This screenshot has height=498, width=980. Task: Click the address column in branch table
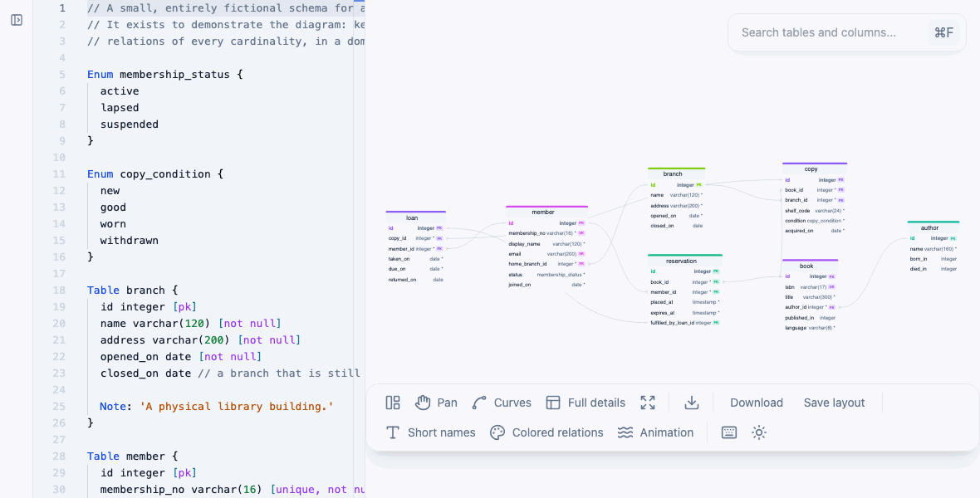676,206
